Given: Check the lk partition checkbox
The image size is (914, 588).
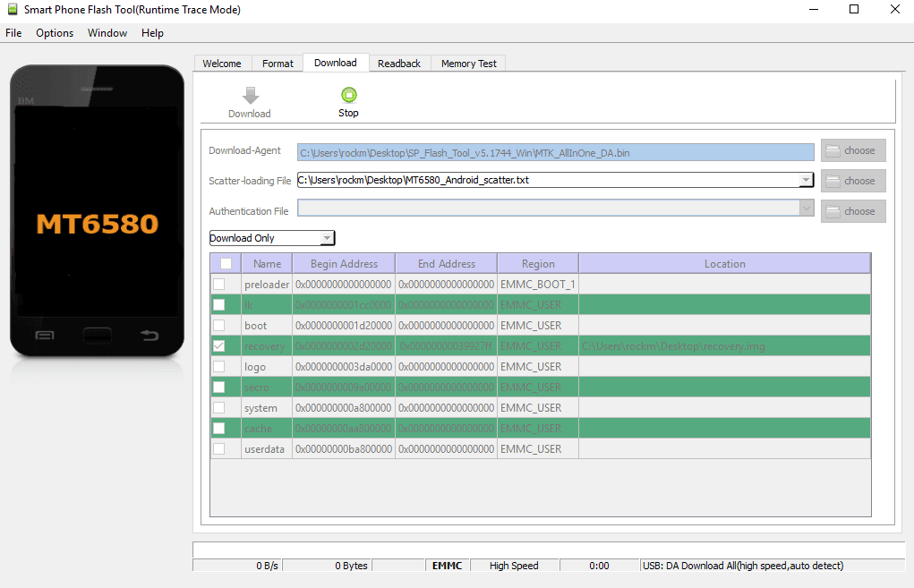Looking at the screenshot, I should pos(219,305).
